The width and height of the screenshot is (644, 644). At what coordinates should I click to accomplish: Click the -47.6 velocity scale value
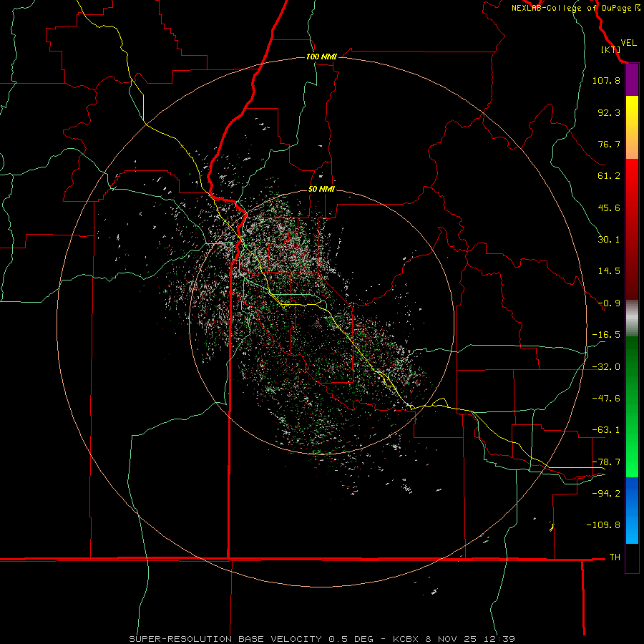coord(606,399)
